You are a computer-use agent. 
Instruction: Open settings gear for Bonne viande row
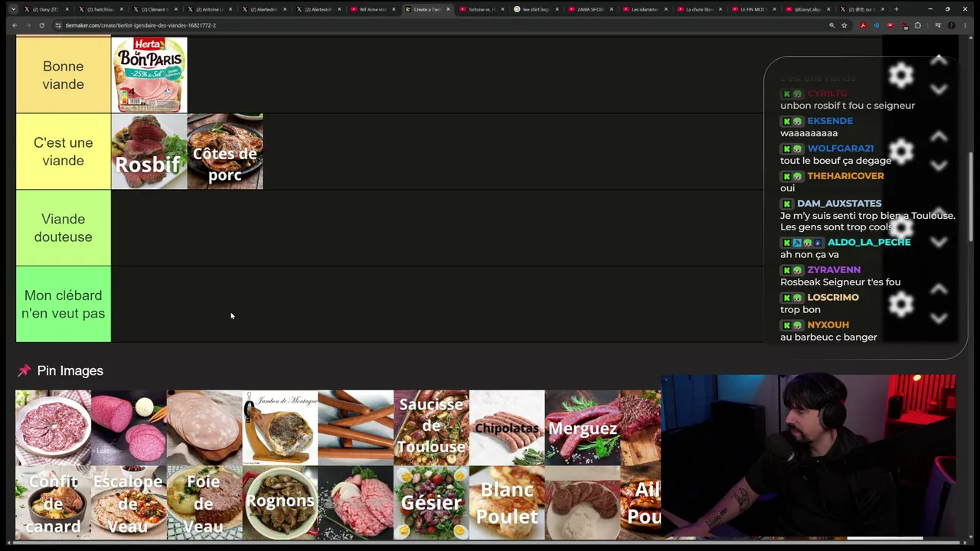901,75
